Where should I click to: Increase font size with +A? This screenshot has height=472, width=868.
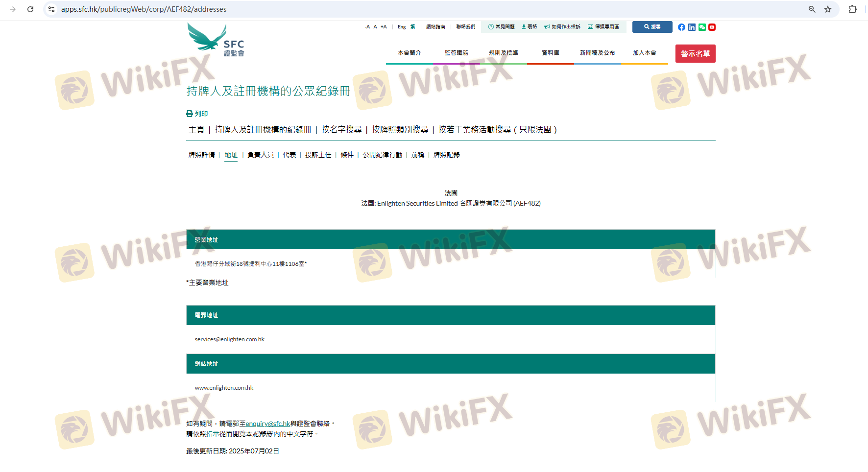pos(384,27)
